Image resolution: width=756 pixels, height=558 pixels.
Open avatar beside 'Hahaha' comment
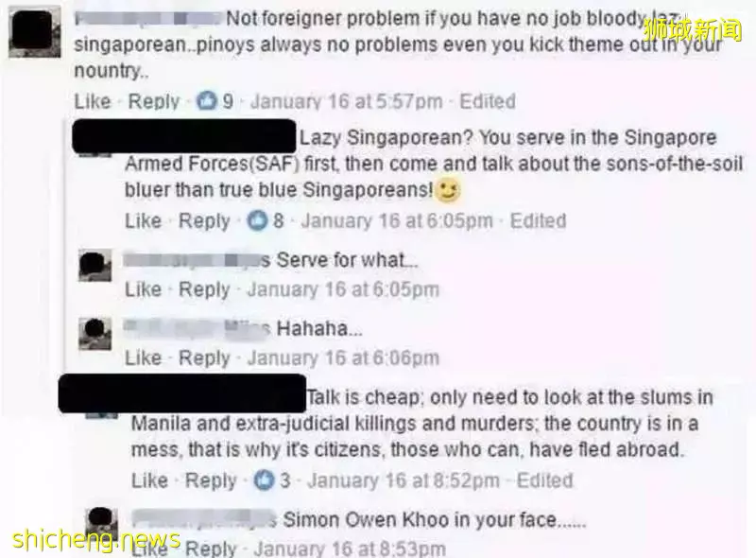(95, 334)
